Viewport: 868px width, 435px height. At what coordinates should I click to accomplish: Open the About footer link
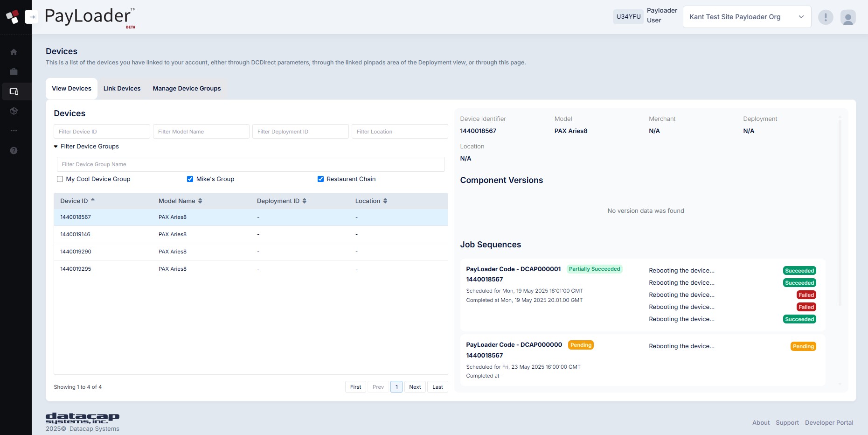point(761,422)
